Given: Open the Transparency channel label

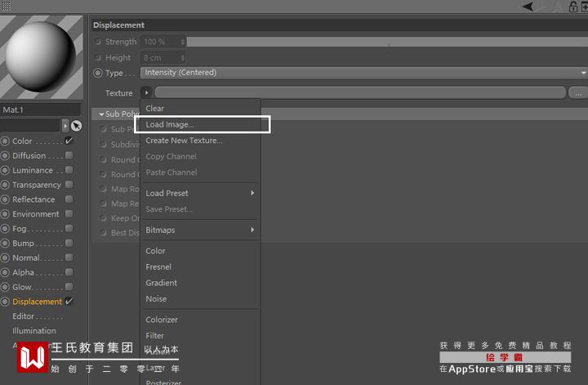Looking at the screenshot, I should point(37,185).
